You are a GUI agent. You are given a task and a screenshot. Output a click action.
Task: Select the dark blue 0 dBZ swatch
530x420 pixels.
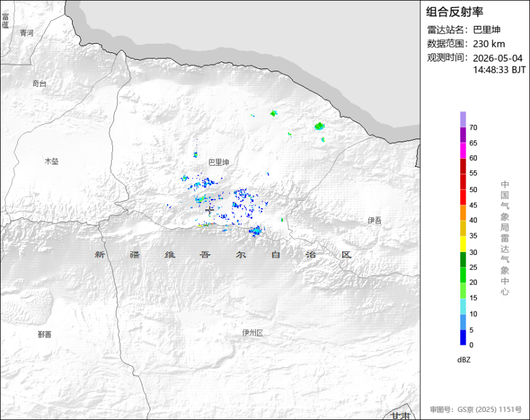click(x=463, y=337)
